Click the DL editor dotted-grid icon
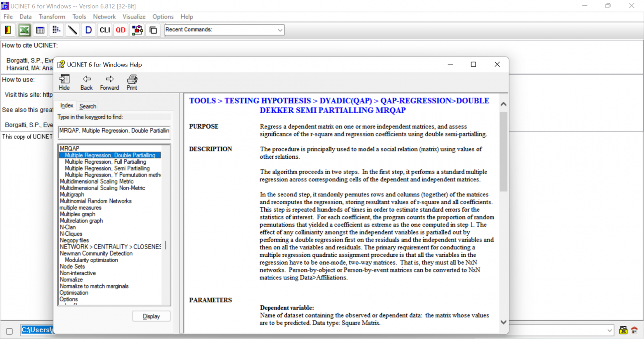 pyautogui.click(x=56, y=30)
